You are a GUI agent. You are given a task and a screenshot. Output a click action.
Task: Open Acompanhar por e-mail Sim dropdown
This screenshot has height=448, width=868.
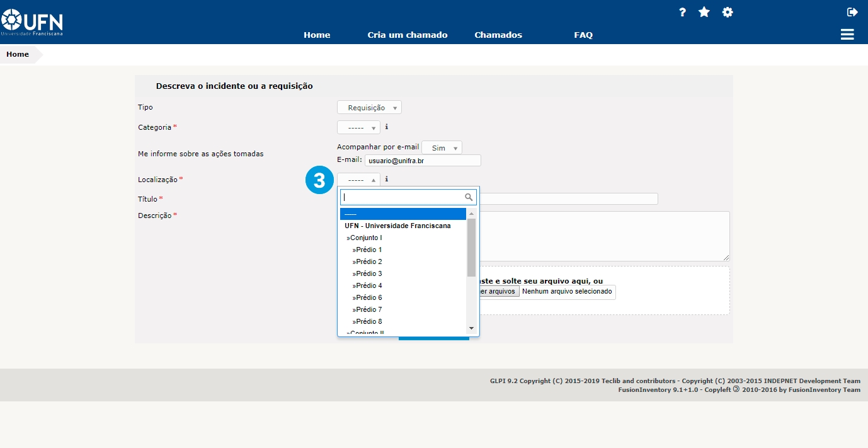coord(442,147)
